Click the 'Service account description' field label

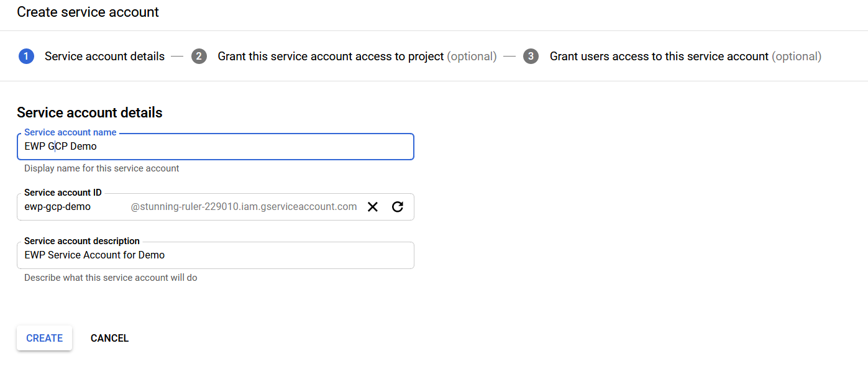tap(82, 241)
